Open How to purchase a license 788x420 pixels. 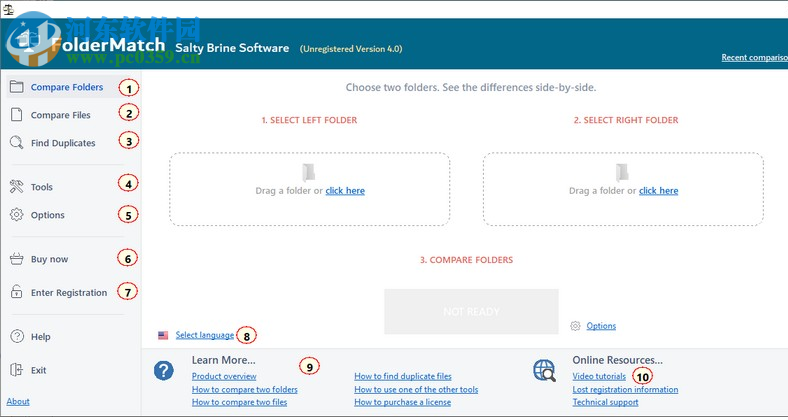[x=403, y=402]
